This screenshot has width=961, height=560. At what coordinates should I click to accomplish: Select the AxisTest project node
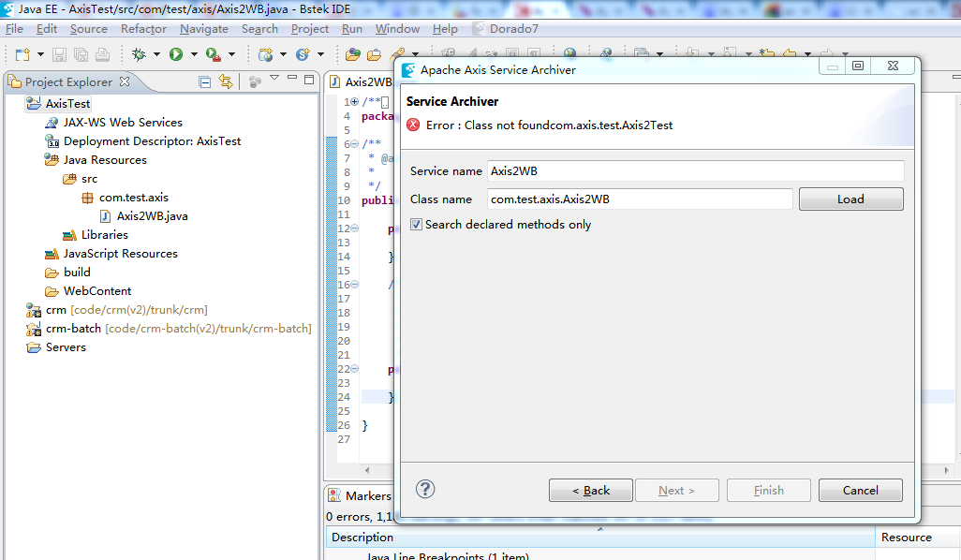pyautogui.click(x=67, y=104)
